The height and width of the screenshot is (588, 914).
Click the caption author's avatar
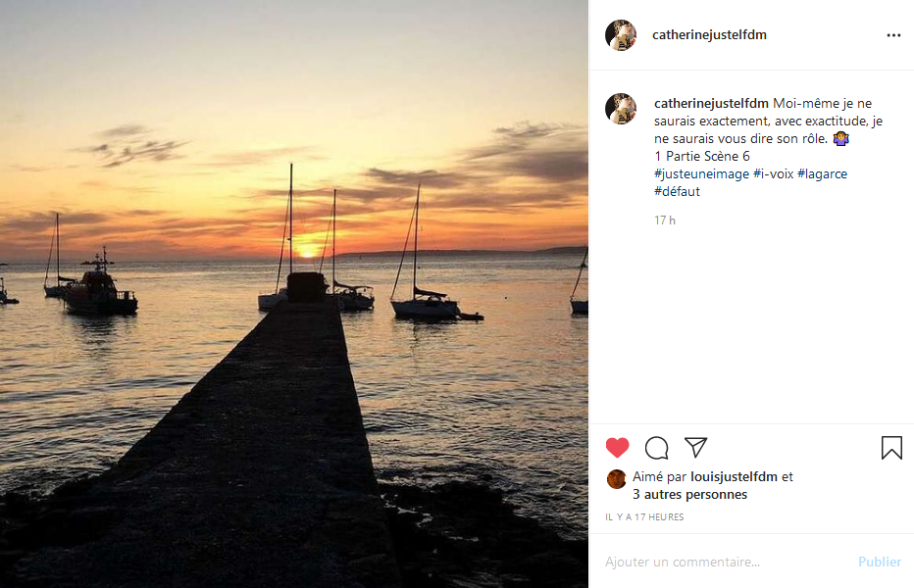click(621, 109)
